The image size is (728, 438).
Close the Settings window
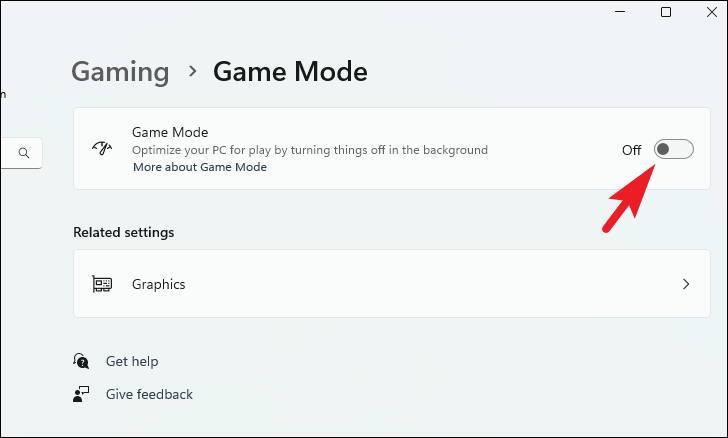(x=712, y=12)
